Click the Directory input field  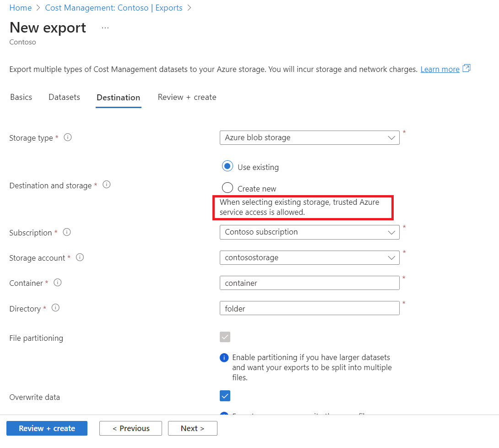[309, 308]
